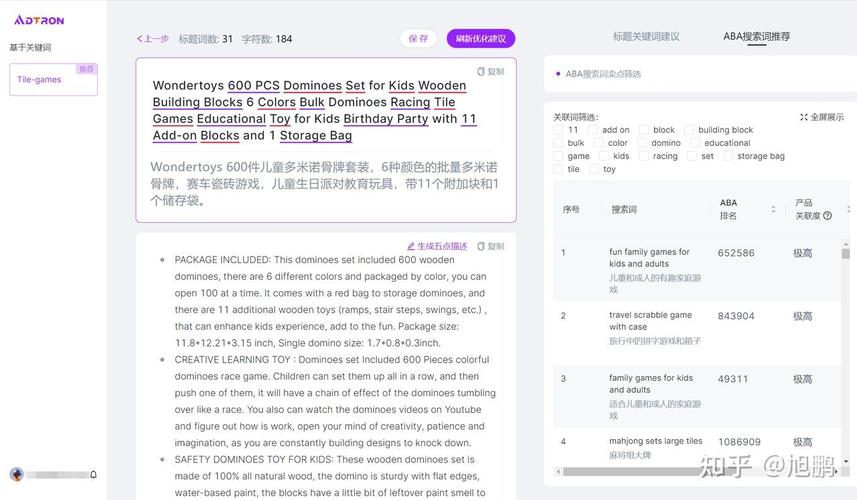Check the 'domino' filter checkbox

[642, 143]
